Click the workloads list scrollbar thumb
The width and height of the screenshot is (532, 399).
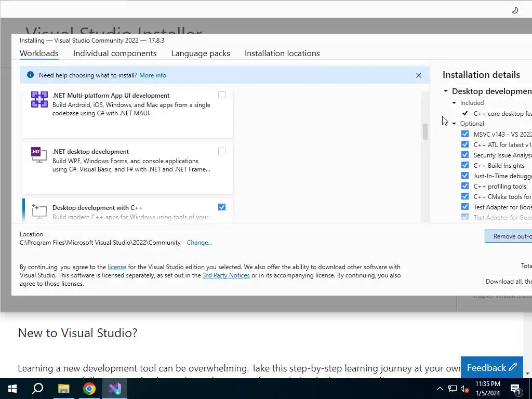(425, 131)
